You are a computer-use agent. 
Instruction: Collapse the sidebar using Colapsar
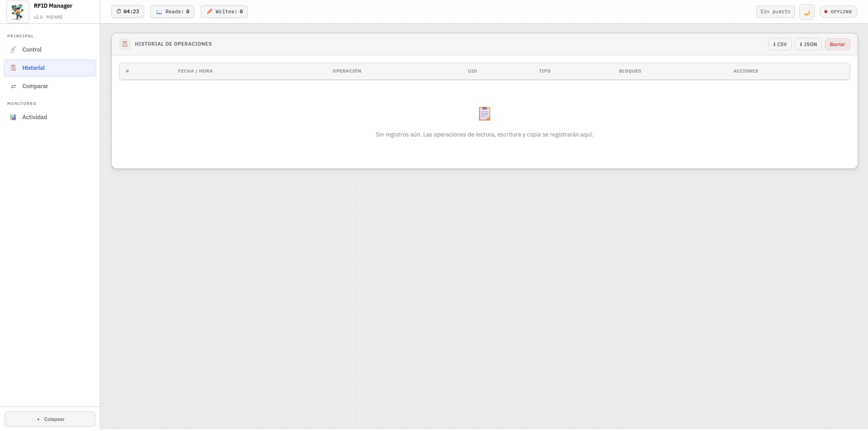(50, 419)
